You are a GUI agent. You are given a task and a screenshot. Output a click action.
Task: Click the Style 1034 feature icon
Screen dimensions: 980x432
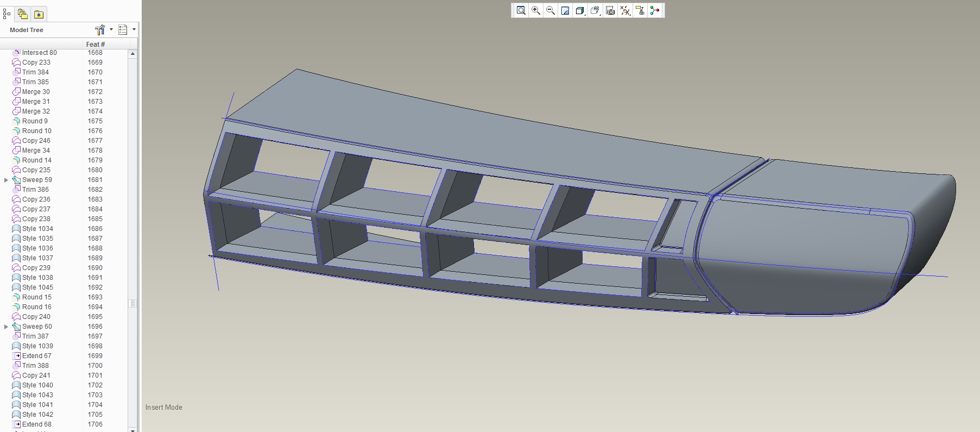click(x=16, y=229)
